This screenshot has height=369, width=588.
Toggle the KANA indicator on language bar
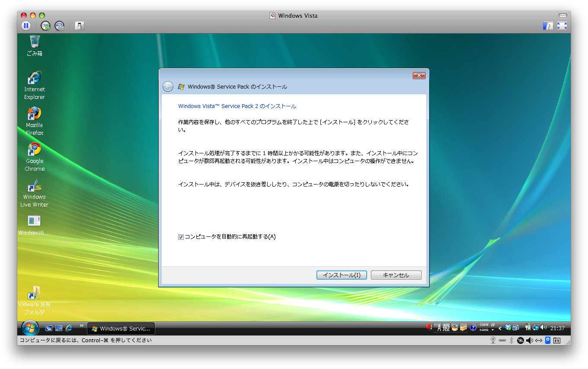point(484,330)
